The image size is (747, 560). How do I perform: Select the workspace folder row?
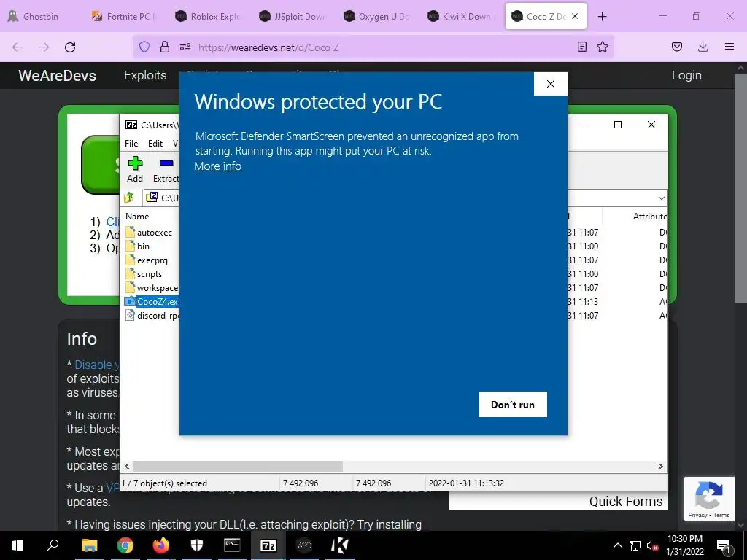click(x=151, y=287)
